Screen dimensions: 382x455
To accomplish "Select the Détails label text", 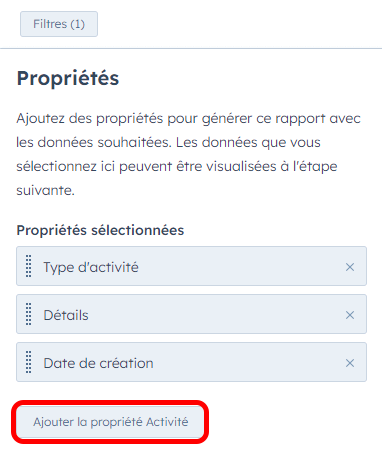I will click(66, 315).
